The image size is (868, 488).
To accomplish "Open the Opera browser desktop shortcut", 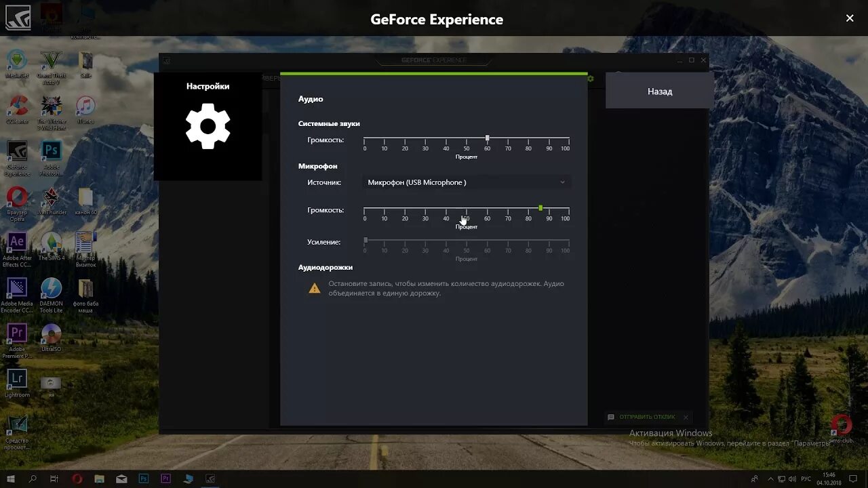I will (17, 204).
